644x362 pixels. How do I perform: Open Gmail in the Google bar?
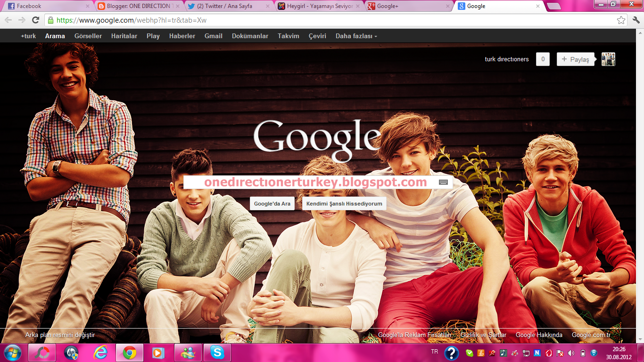(214, 36)
